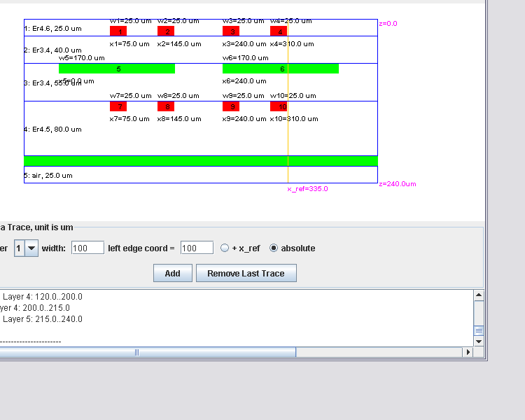Image resolution: width=525 pixels, height=420 pixels.
Task: Choose the 'absolute' radio option
Action: tap(274, 248)
